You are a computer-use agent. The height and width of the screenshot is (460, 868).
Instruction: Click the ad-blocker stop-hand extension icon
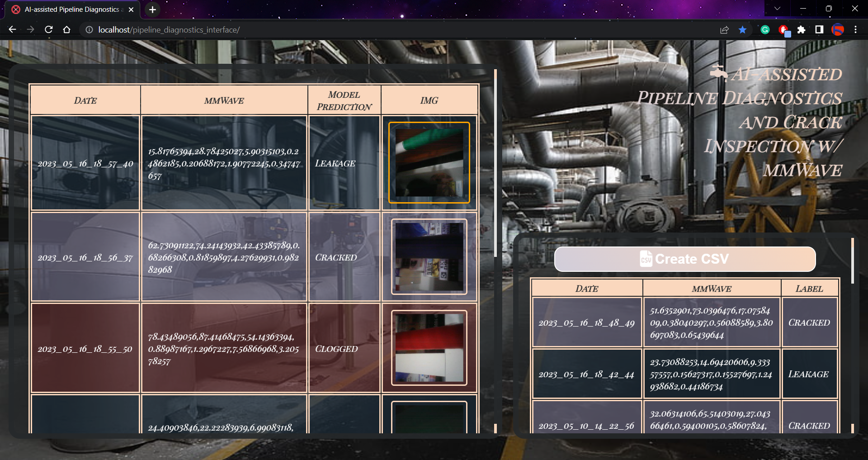click(784, 29)
